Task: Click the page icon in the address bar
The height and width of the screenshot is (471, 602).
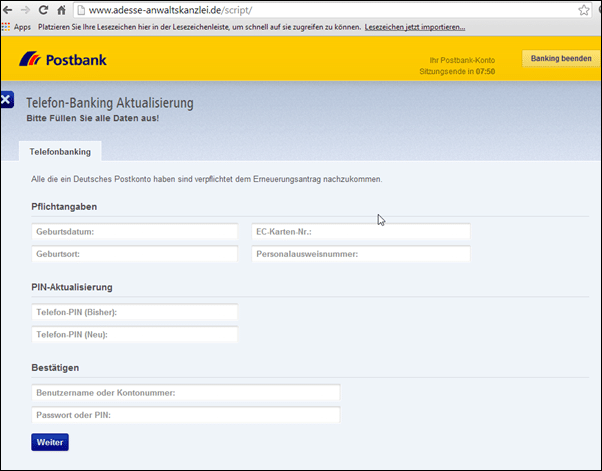Action: click(81, 10)
